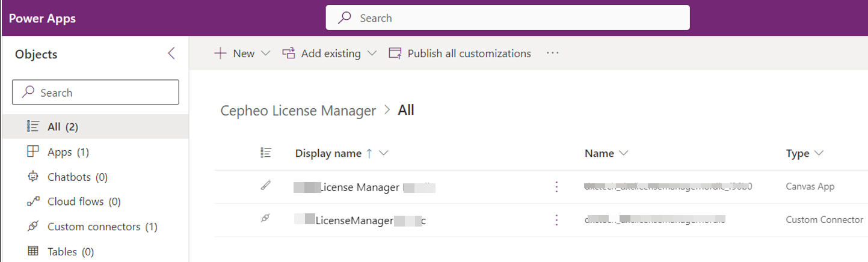Select Tables (0) in the Objects list
868x262 pixels.
(94, 251)
